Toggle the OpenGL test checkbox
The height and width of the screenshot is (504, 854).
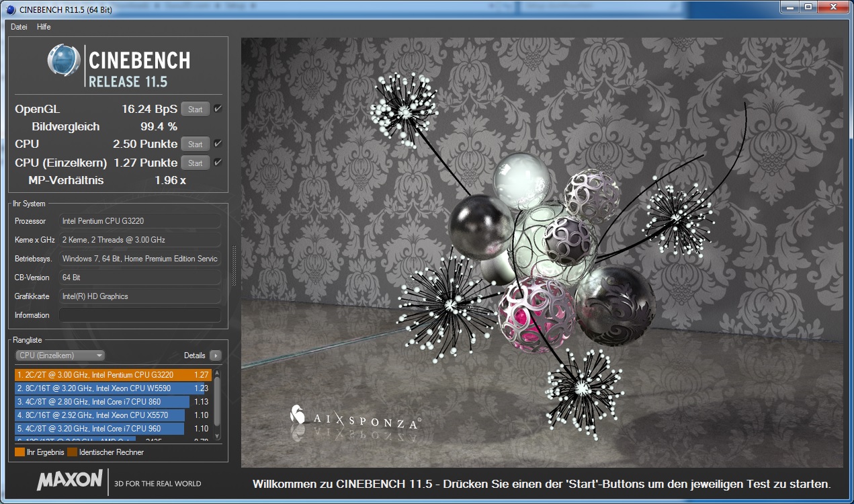(x=218, y=109)
